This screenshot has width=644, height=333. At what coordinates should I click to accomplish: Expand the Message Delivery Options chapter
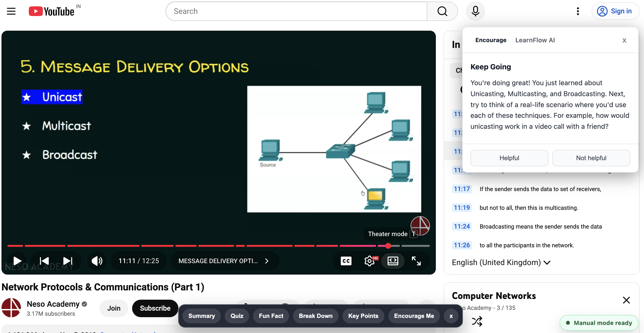click(223, 261)
